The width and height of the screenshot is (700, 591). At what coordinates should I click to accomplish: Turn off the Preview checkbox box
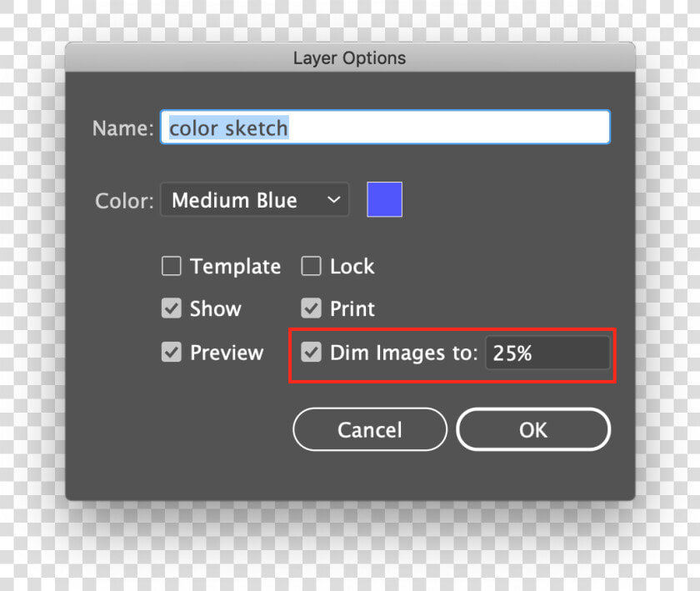tap(172, 352)
